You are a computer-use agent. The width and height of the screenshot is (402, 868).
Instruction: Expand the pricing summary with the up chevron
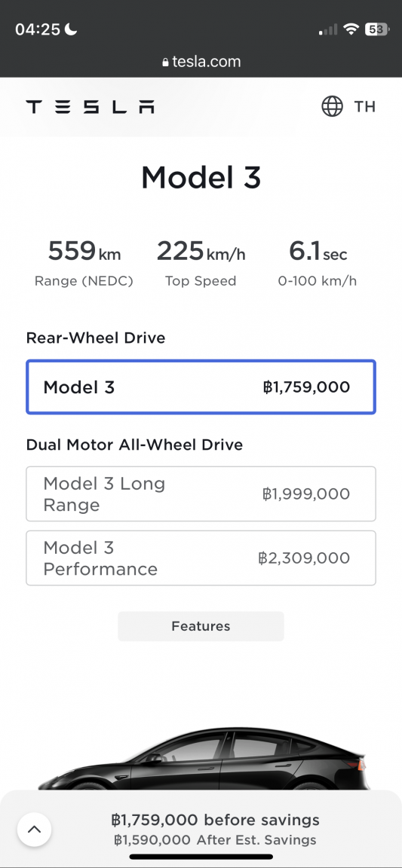point(35,830)
